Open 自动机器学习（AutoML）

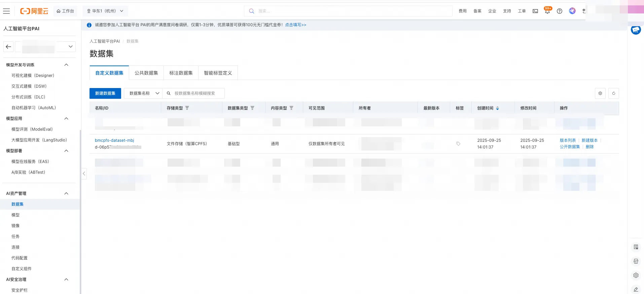34,108
